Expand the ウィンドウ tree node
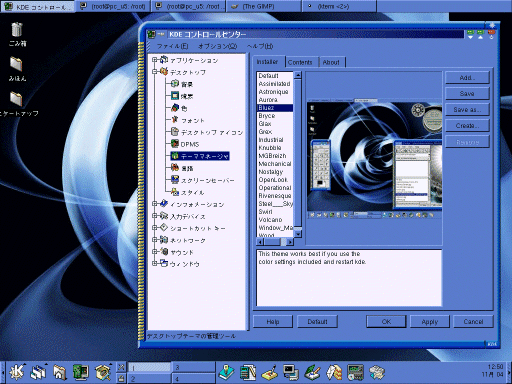 click(155, 263)
